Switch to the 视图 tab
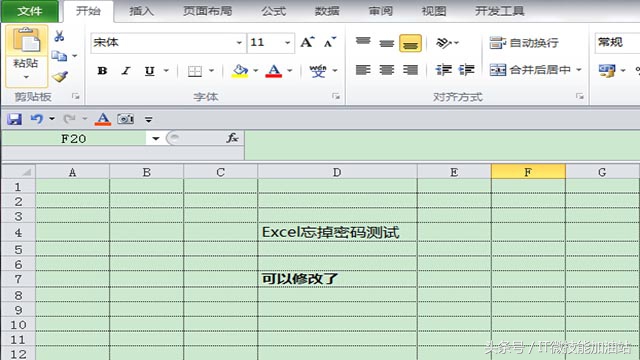 (433, 11)
